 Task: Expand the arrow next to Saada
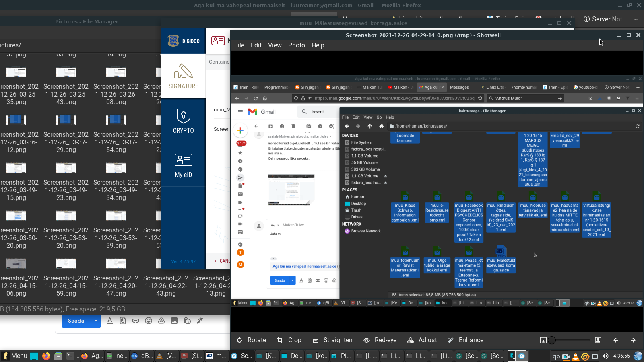pyautogui.click(x=96, y=321)
